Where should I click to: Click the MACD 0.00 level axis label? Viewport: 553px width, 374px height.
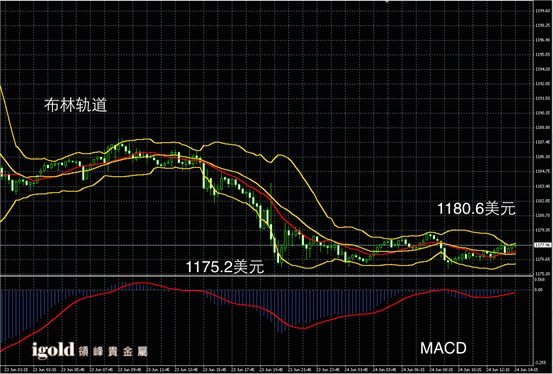539,290
